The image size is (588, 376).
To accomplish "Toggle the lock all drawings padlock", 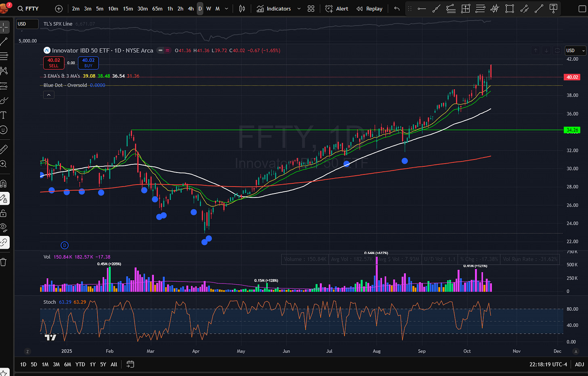I will pos(4,213).
